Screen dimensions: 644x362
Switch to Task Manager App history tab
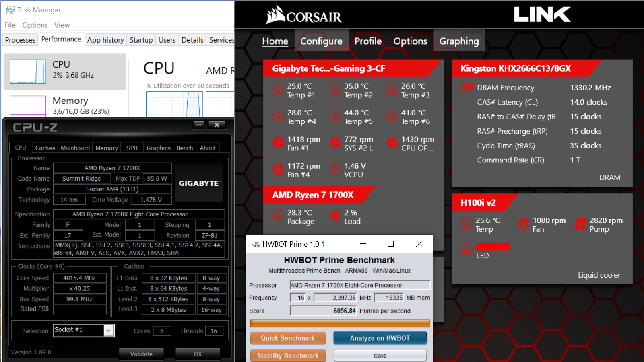[x=105, y=40]
